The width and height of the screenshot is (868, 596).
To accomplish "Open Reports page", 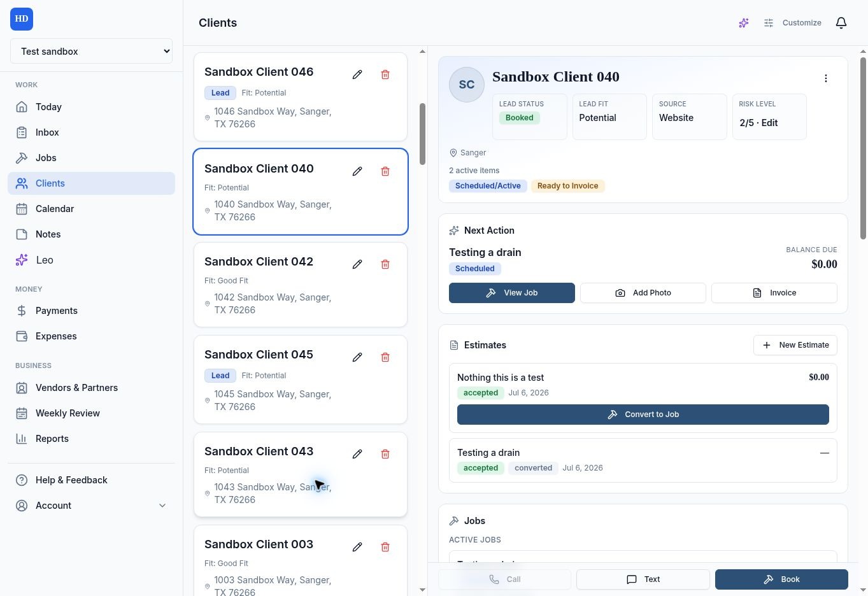I will click(x=91, y=439).
